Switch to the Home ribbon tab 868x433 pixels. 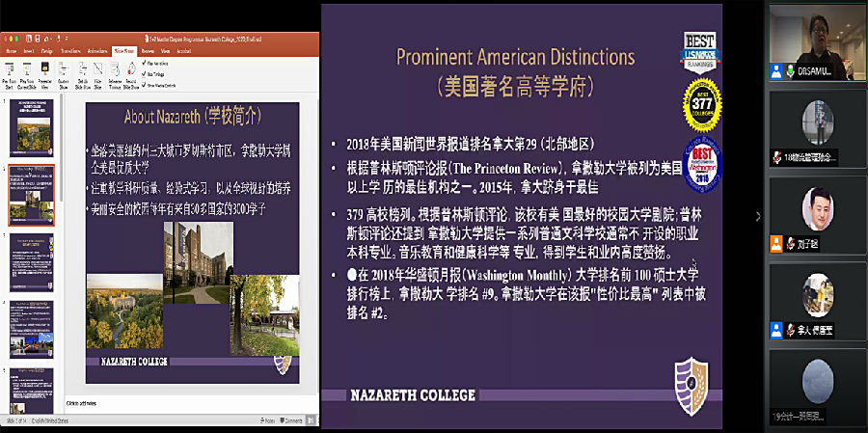pos(11,50)
